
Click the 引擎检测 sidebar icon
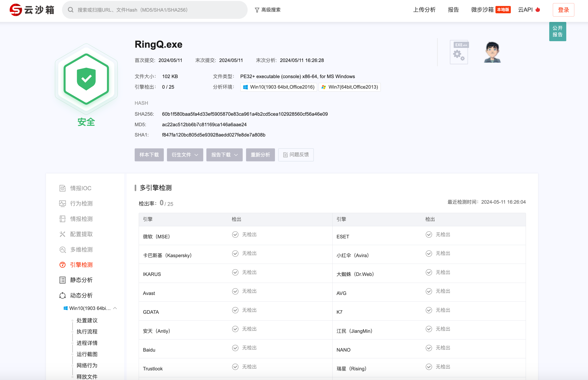point(63,265)
